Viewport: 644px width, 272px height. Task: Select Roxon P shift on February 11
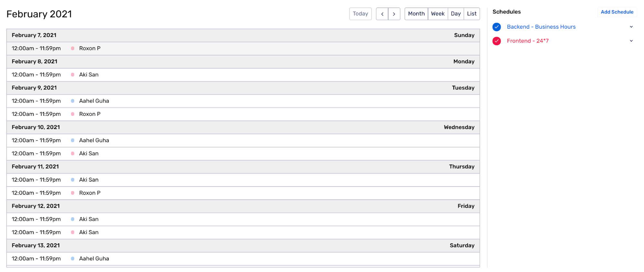(243, 193)
